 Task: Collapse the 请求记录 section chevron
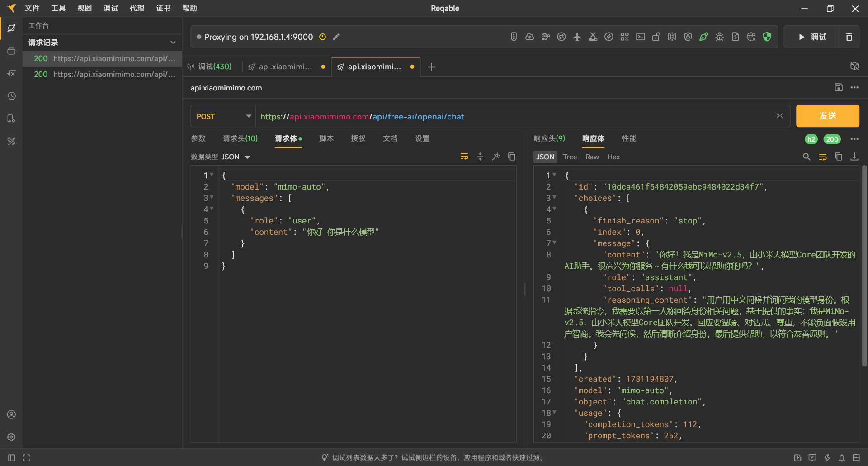(173, 43)
